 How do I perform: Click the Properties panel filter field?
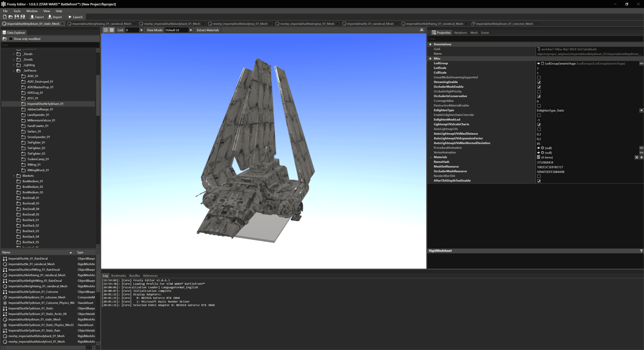(535, 39)
